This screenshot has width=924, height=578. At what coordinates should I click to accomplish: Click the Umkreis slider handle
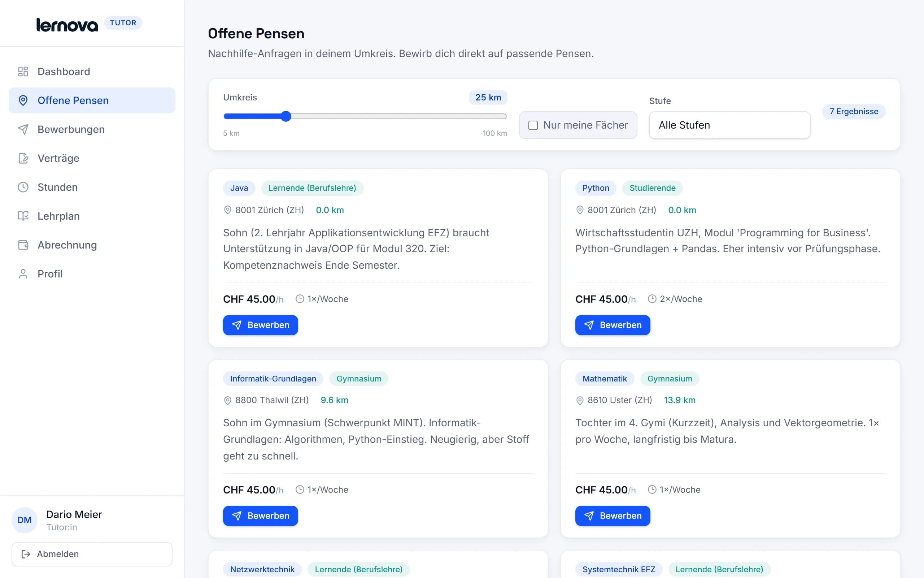286,116
